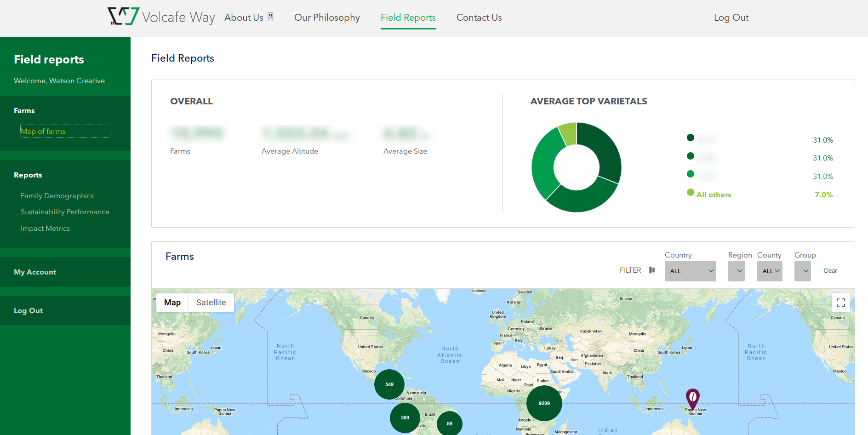Open the Country filter dropdown
Screen dimensions: 868x435
[x=690, y=271]
